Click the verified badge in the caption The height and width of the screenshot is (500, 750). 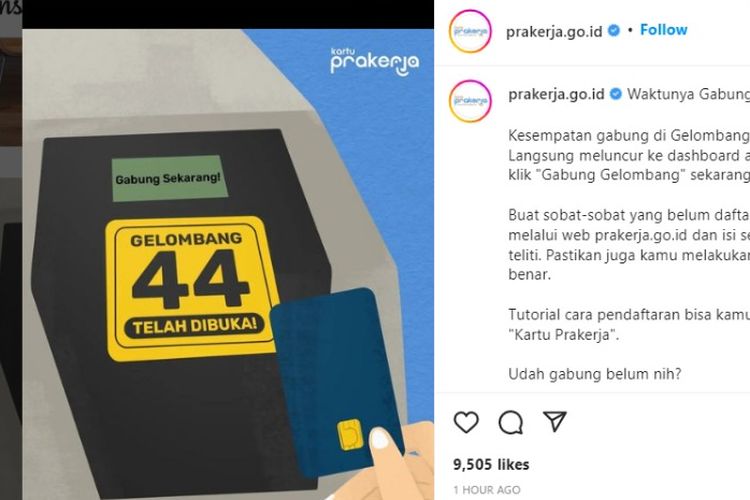[616, 94]
